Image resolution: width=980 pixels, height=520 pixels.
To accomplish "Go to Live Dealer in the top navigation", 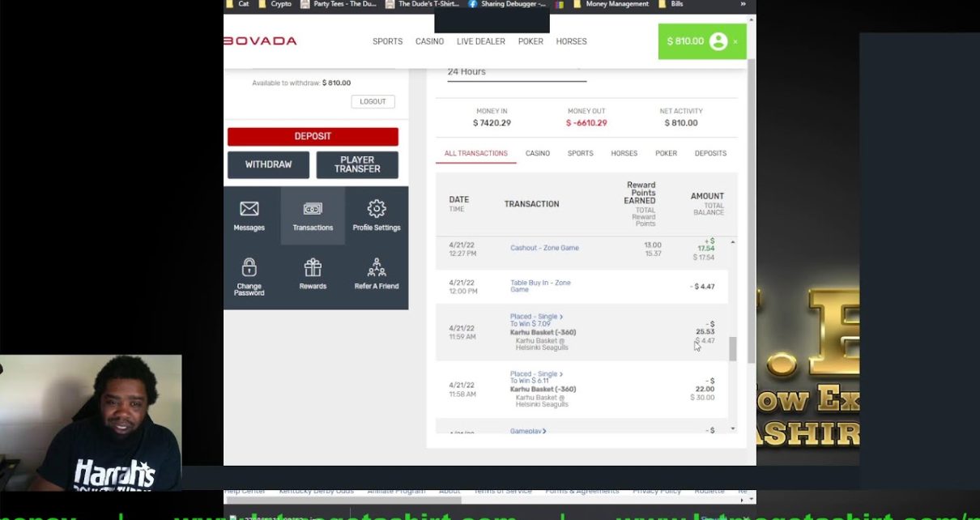I will click(481, 41).
